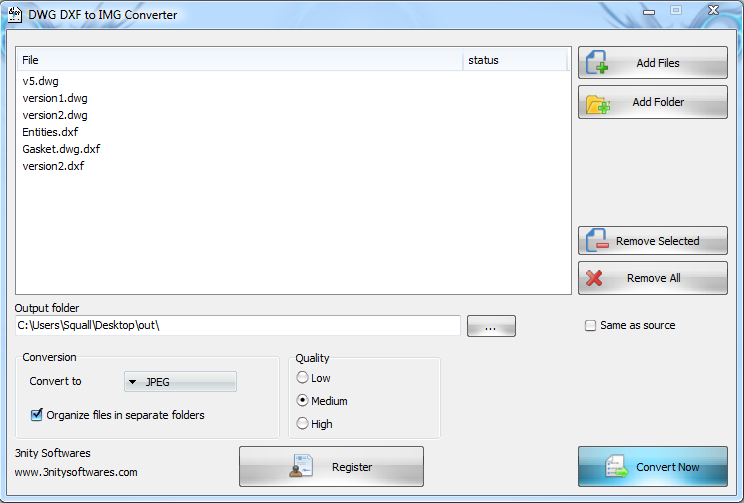The image size is (744, 503).
Task: Click the 3nity Softwares label
Action: tap(52, 453)
